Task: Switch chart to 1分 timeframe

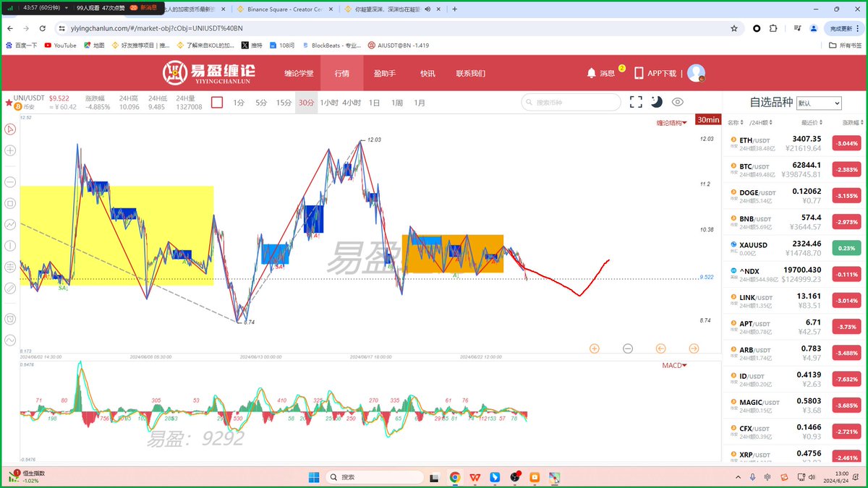Action: point(239,103)
